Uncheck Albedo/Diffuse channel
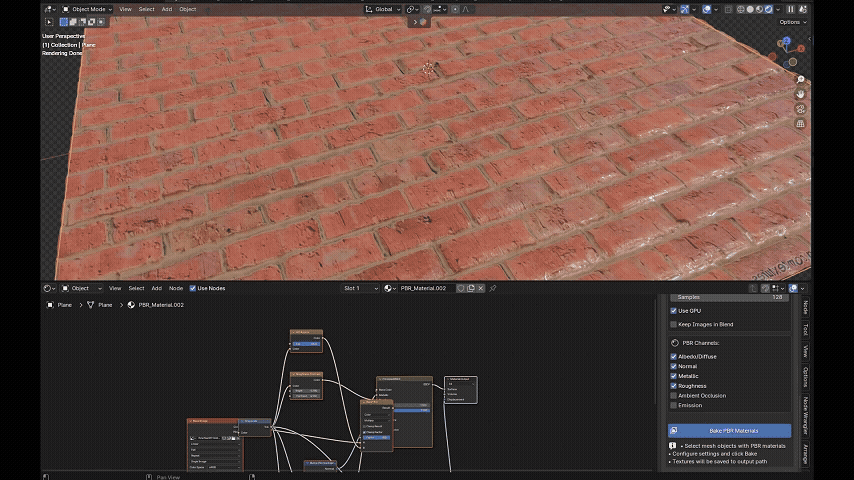Screen dimensions: 854x480 pos(674,356)
